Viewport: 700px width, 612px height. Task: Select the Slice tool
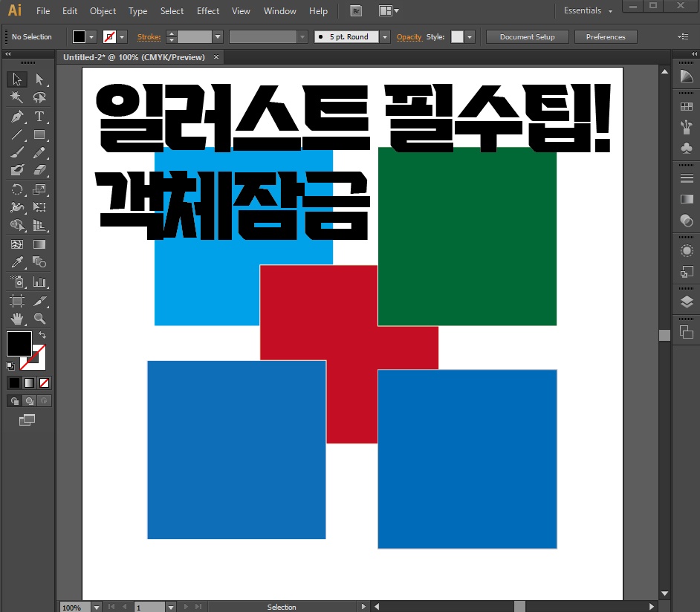(x=39, y=301)
